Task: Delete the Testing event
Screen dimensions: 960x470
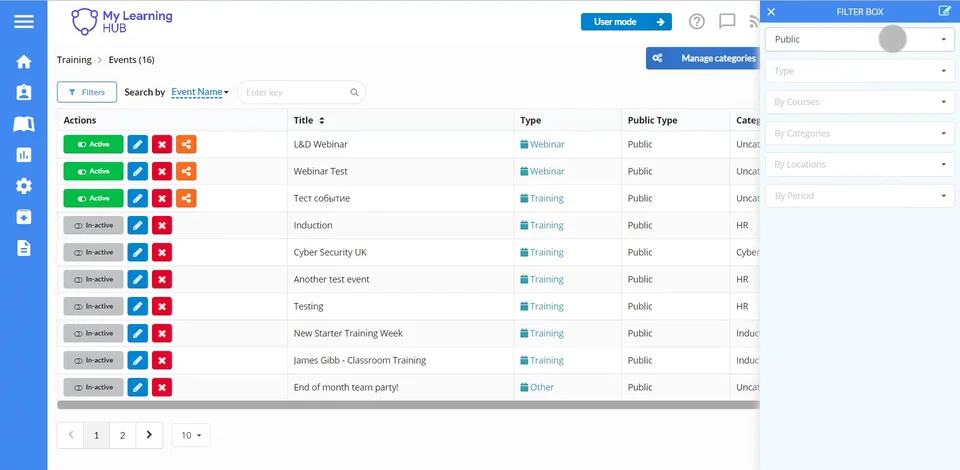Action: coord(162,306)
